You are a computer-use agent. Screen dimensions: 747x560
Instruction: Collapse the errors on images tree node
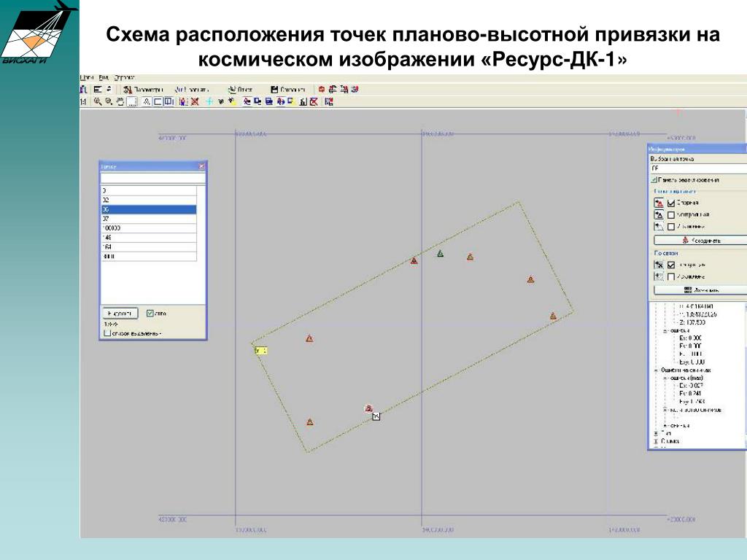pos(656,370)
